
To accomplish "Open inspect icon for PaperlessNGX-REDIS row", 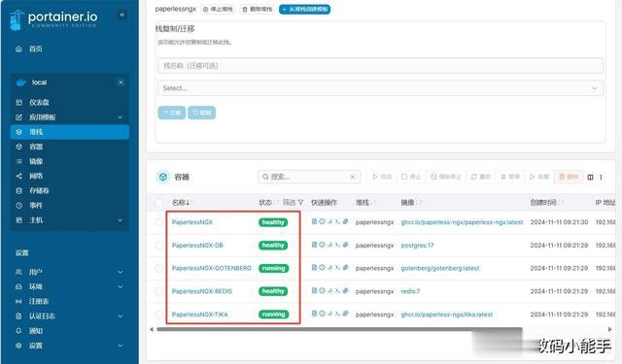I will pos(322,291).
